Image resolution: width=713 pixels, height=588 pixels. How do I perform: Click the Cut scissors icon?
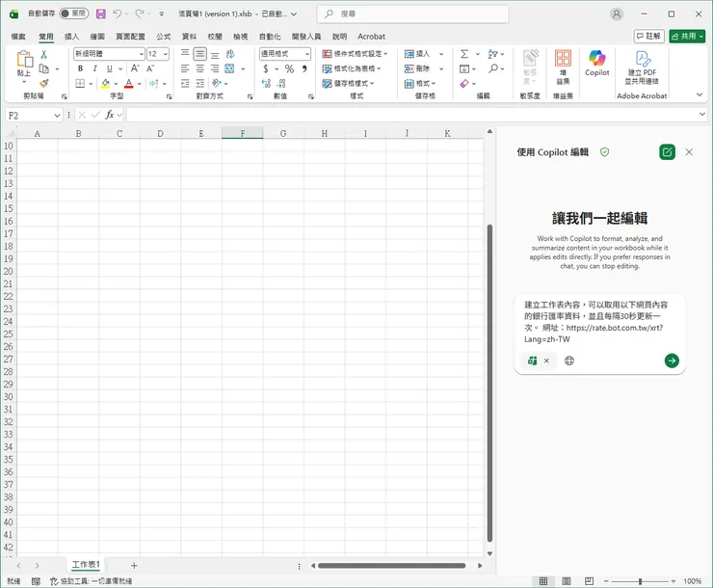click(43, 55)
